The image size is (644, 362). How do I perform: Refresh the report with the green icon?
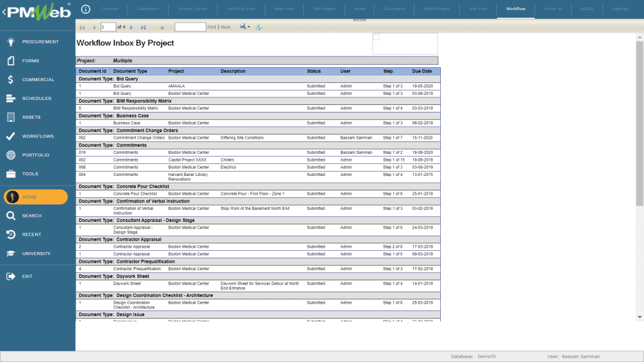[x=258, y=27]
